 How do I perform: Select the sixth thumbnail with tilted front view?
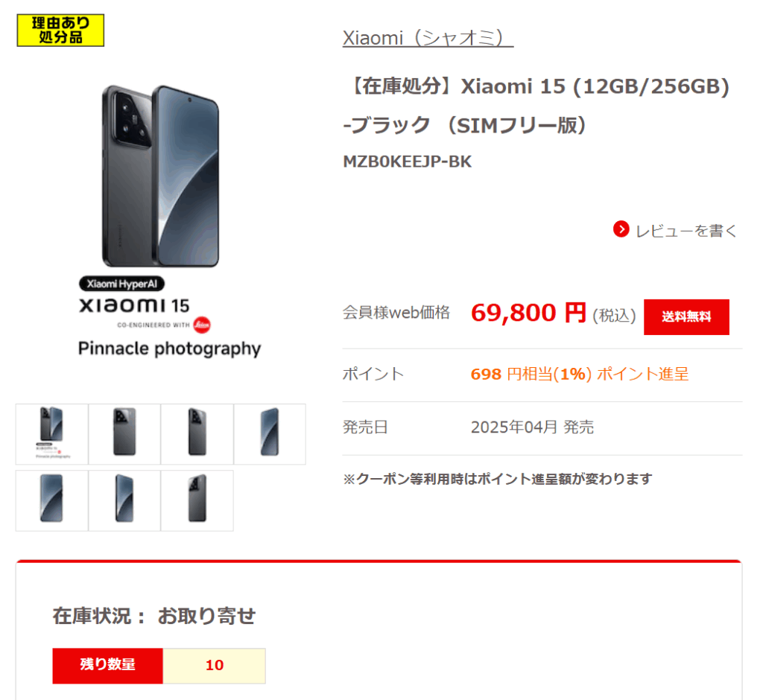click(124, 500)
